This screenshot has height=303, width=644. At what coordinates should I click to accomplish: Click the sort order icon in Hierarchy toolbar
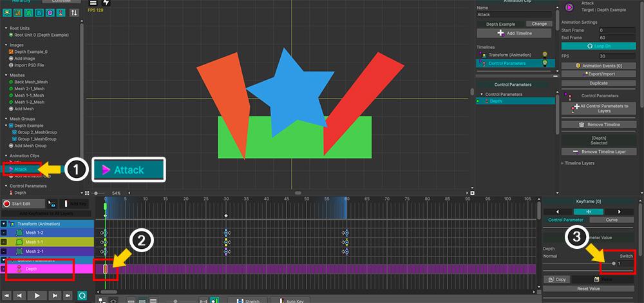click(74, 12)
